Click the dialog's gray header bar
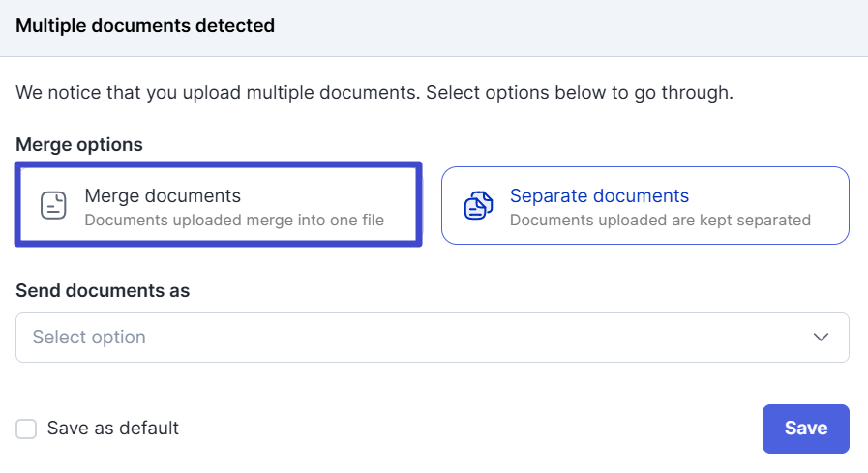This screenshot has height=473, width=868. click(x=581, y=27)
